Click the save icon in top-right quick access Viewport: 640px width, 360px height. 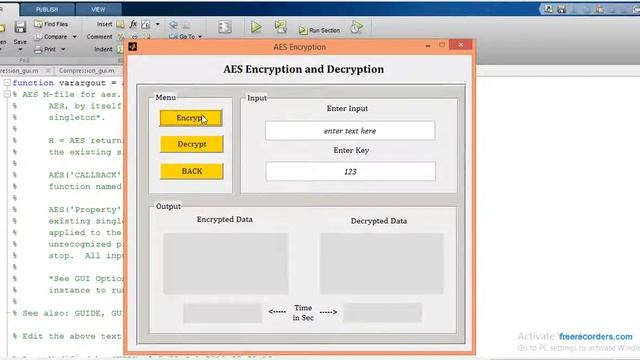[x=562, y=9]
